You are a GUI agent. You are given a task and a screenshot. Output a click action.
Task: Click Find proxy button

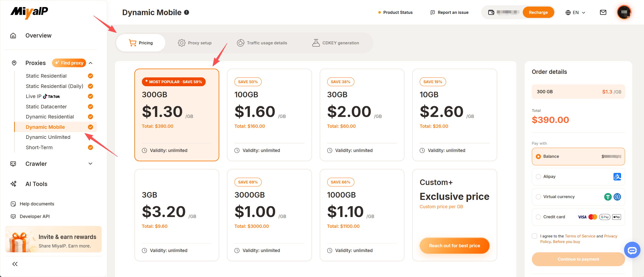(69, 63)
